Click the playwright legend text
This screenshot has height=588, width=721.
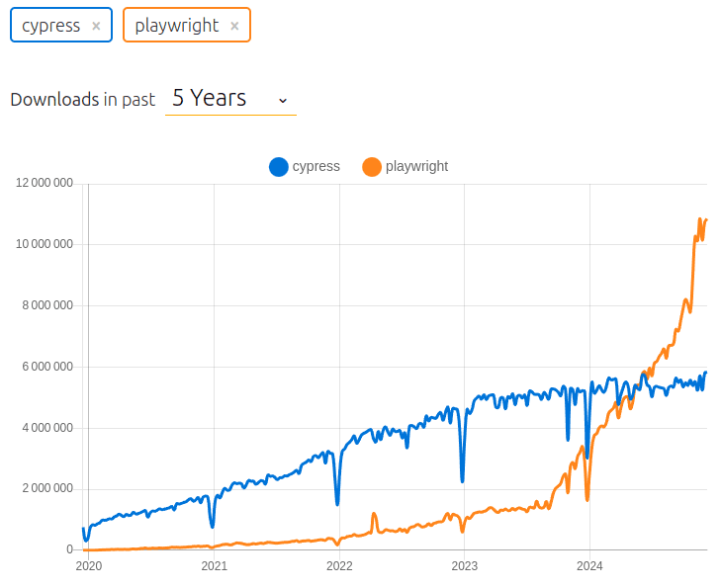416,166
